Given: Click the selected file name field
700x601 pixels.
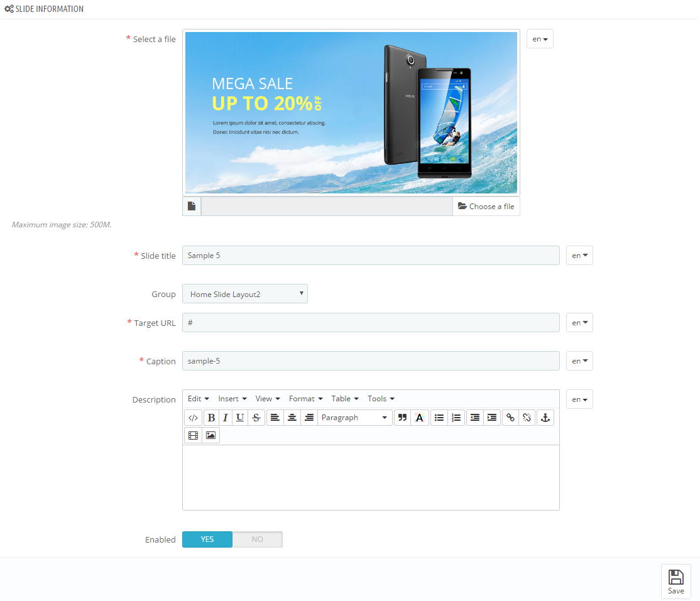Looking at the screenshot, I should tap(327, 206).
